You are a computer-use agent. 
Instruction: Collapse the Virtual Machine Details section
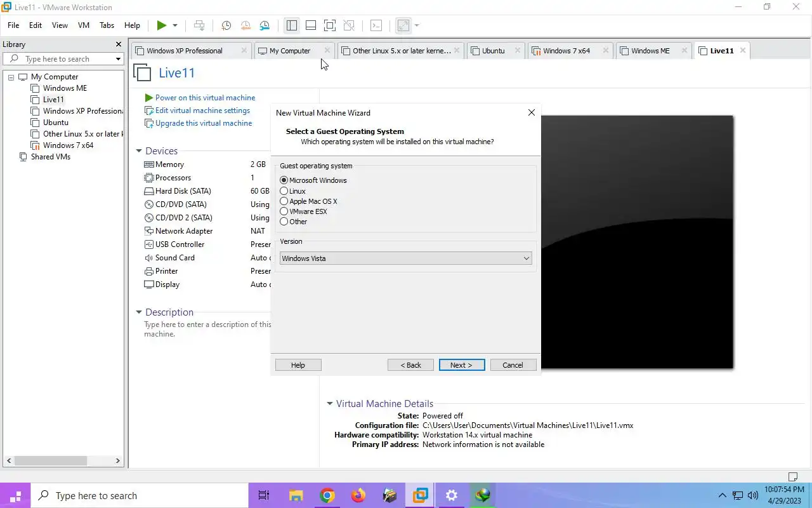coord(330,404)
